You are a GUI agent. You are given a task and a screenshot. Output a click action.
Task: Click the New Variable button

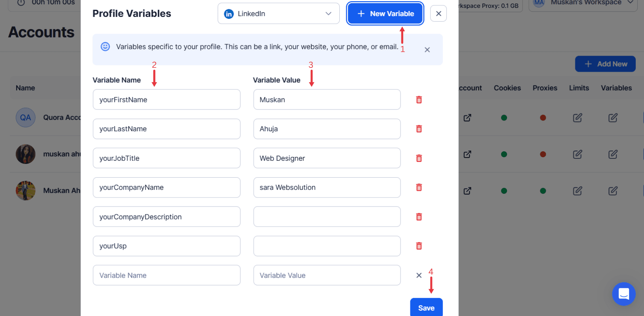[385, 14]
